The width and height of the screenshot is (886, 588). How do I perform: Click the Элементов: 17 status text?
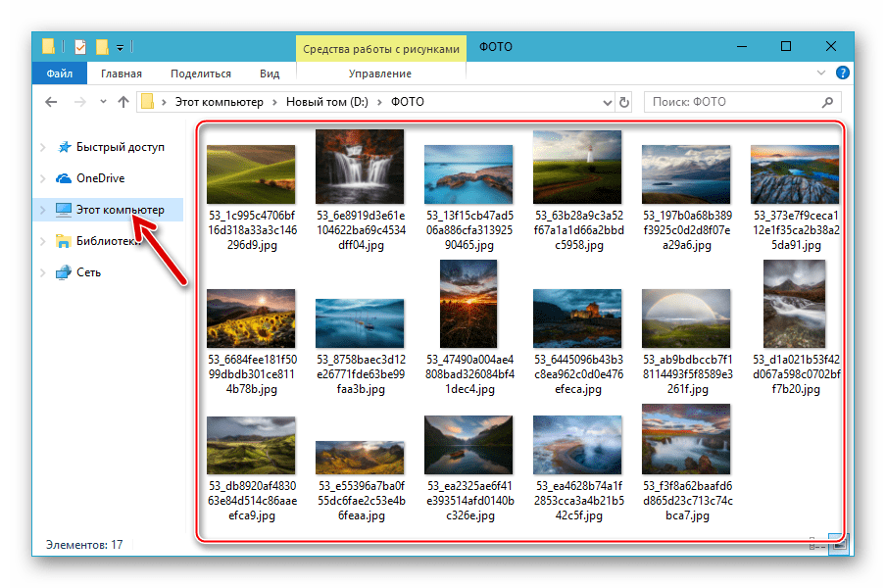[84, 545]
